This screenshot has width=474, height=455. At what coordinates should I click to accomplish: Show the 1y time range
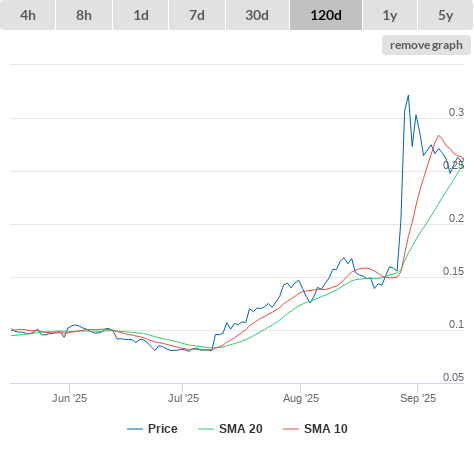click(x=390, y=15)
